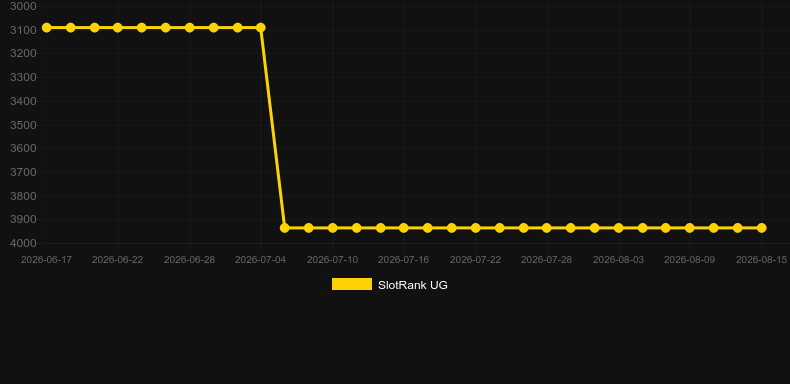Select the data point above 2026-07-10

pyautogui.click(x=333, y=228)
